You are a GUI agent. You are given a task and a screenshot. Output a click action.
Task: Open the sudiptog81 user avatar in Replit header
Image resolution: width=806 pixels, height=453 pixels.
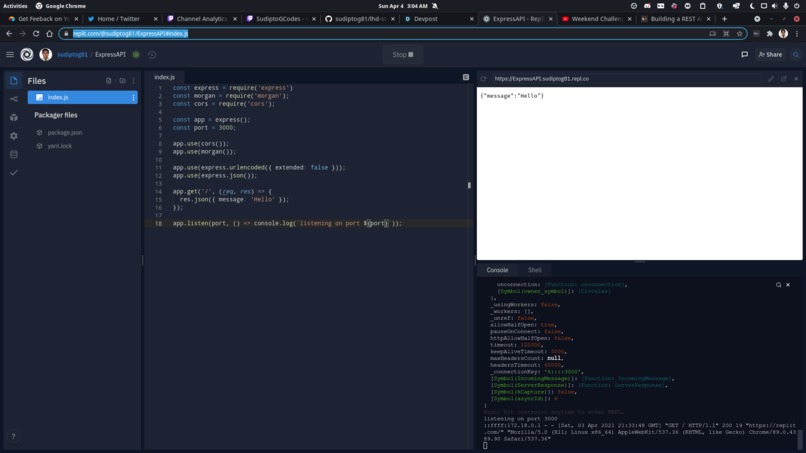pyautogui.click(x=46, y=55)
